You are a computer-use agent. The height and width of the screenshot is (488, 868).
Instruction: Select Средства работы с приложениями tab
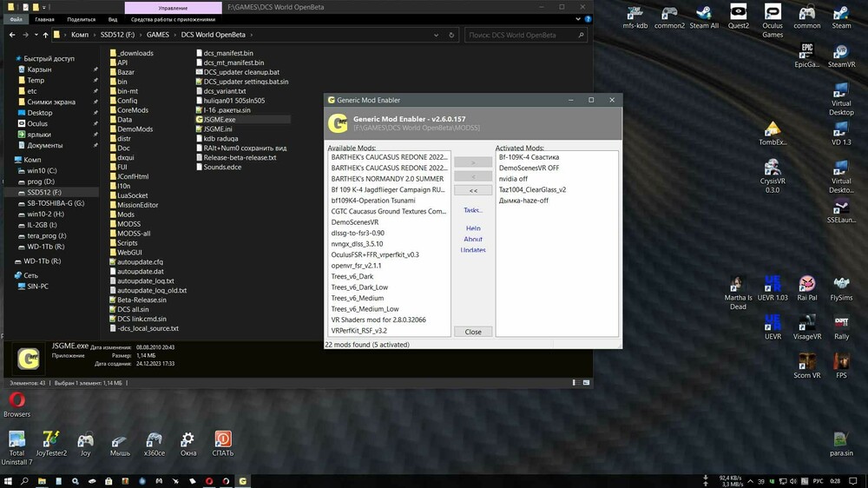coord(173,19)
